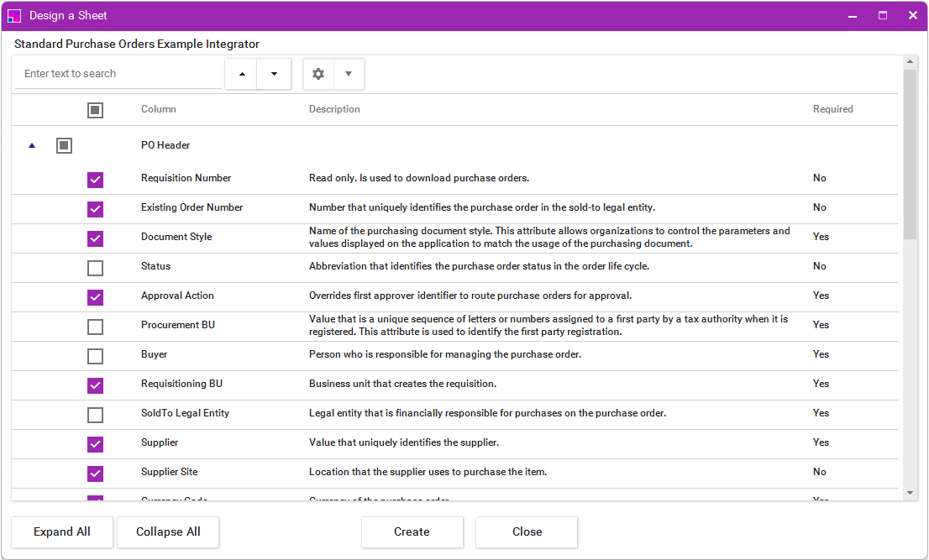
Task: Uncheck the Supplier checkbox
Action: point(96,444)
